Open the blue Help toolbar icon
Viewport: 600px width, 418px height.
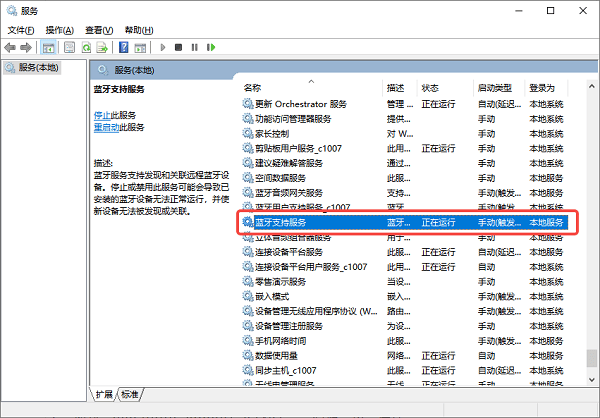[123, 47]
